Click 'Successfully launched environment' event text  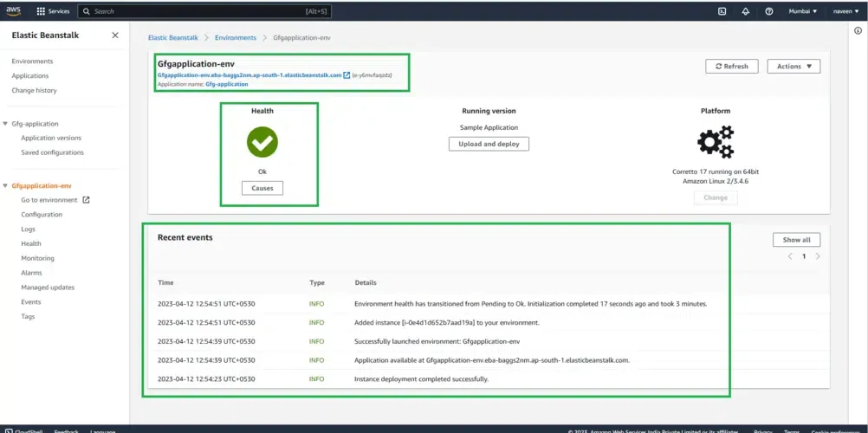[437, 341]
